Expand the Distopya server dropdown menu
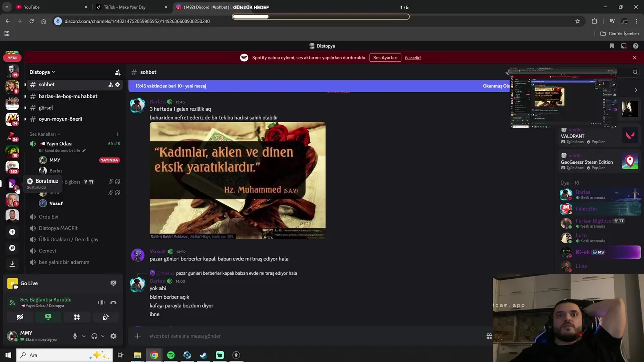The height and width of the screenshot is (362, 644). pos(42,72)
